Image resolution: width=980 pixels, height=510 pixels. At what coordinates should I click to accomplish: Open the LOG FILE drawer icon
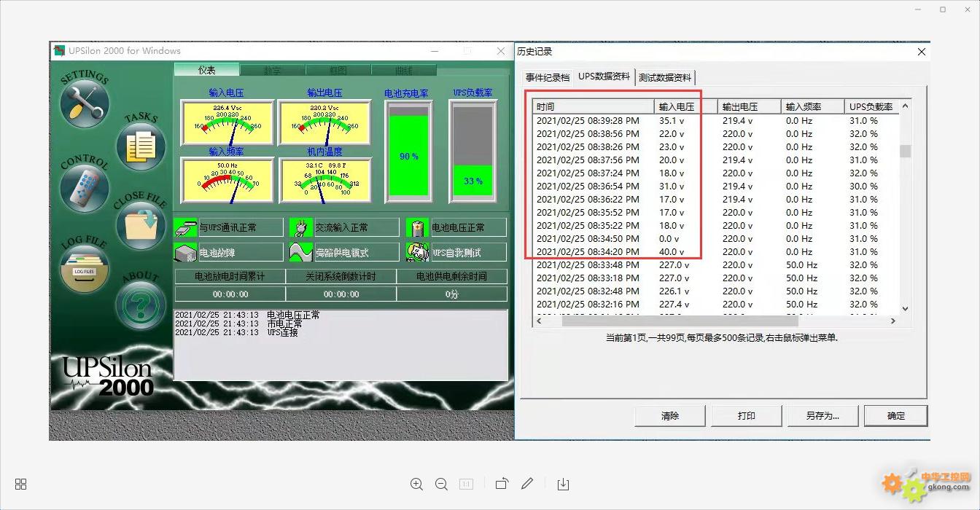click(x=85, y=270)
